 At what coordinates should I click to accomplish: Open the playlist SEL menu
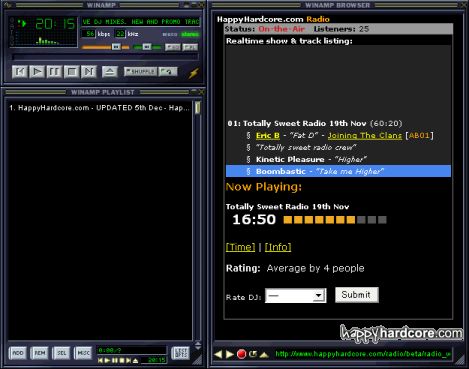click(62, 353)
